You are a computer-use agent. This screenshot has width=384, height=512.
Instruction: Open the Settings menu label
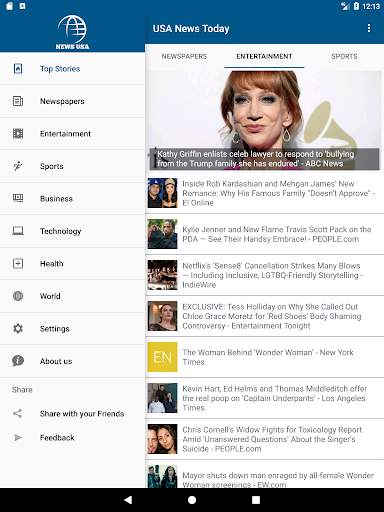[x=55, y=329]
